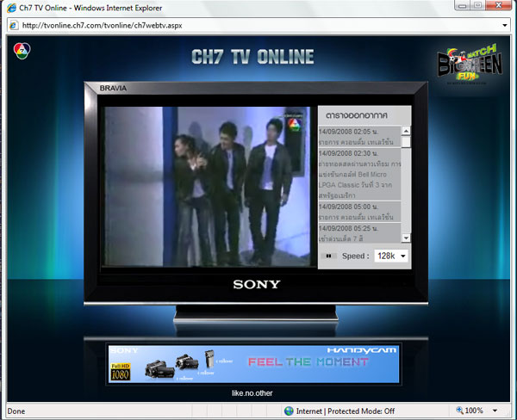Click the Full HD 1080 badge in ad
This screenshot has width=517, height=420.
(121, 372)
